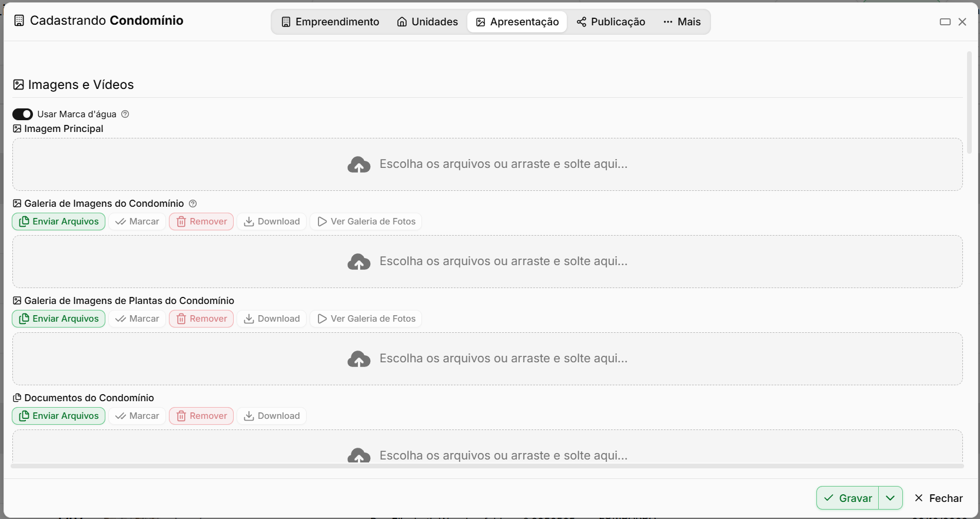Screen dimensions: 980x519
Task: Click Enviar Arquivos for Galeria de Plantas
Action: (59, 319)
